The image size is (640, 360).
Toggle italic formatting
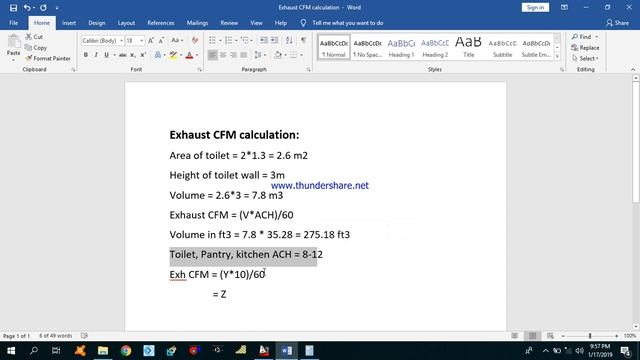[96, 55]
